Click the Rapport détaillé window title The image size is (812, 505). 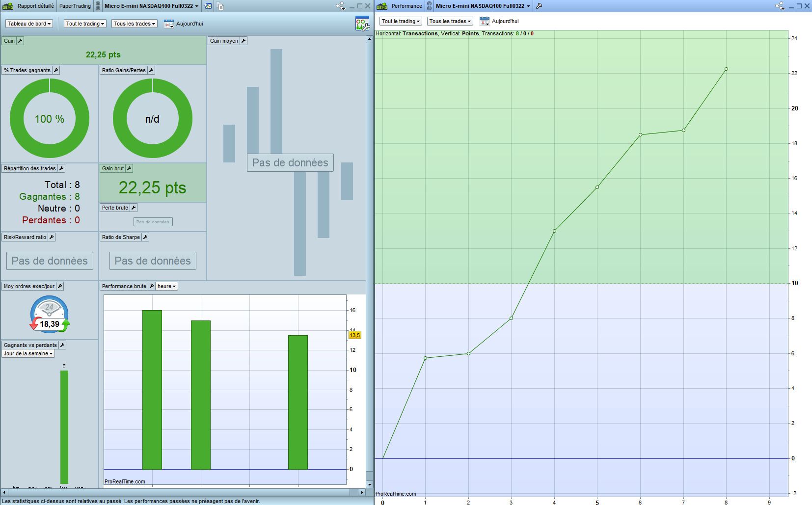click(36, 6)
